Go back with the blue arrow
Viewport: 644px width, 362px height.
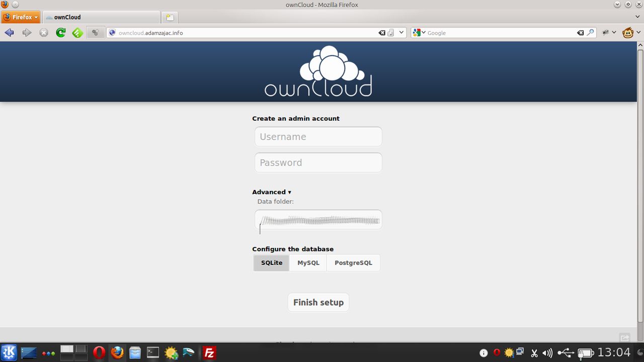[x=9, y=33]
